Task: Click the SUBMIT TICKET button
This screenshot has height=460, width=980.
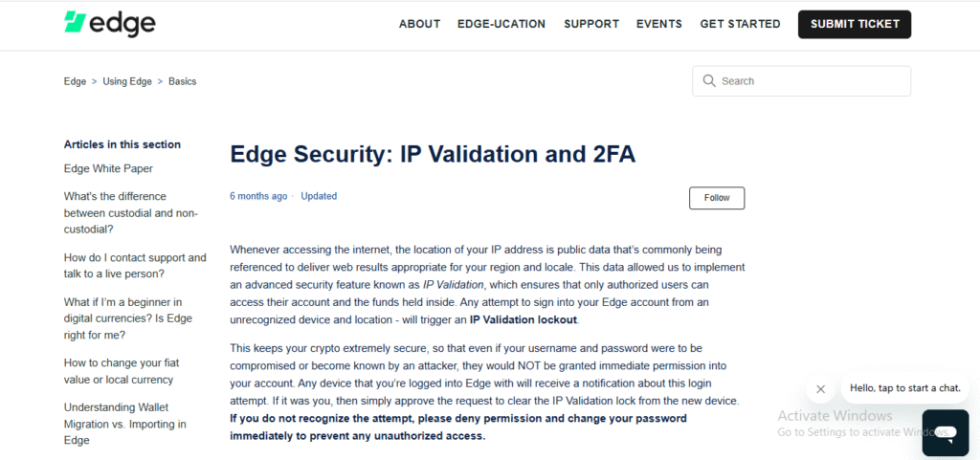Action: coord(855,24)
